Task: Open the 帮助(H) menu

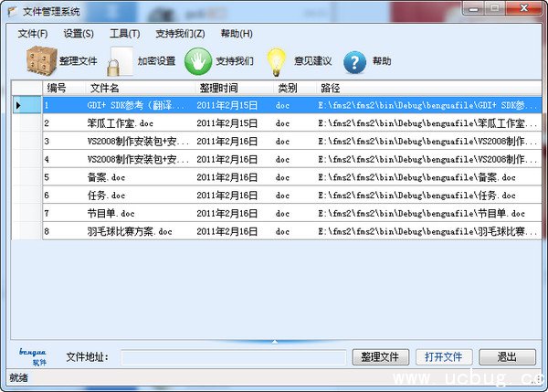Action: (x=237, y=34)
